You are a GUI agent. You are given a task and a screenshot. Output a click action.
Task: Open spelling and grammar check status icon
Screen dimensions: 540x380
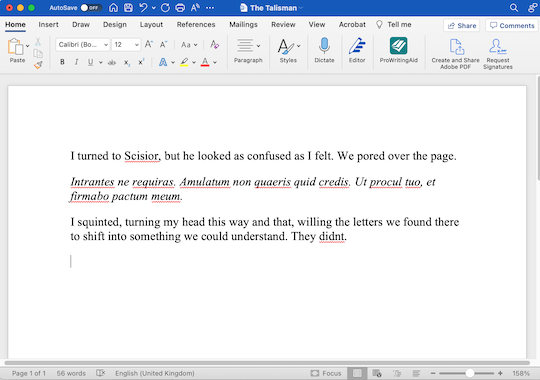click(100, 373)
